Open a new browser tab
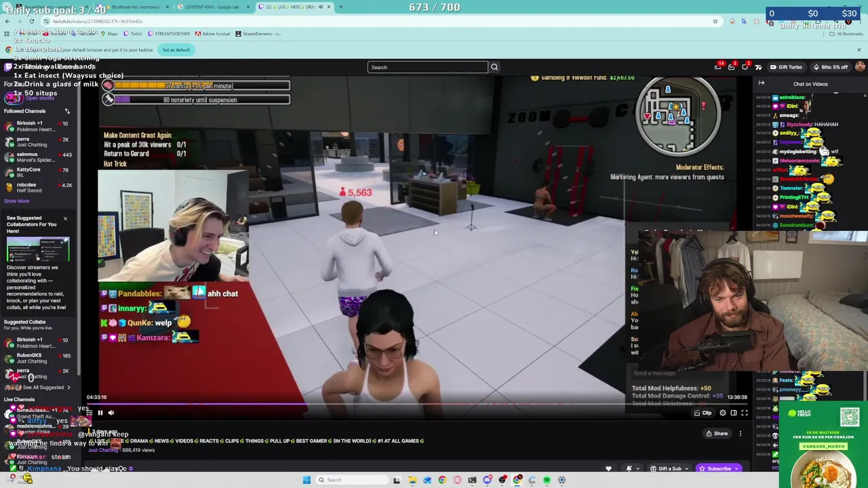Viewport: 868px width, 488px height. (x=340, y=7)
